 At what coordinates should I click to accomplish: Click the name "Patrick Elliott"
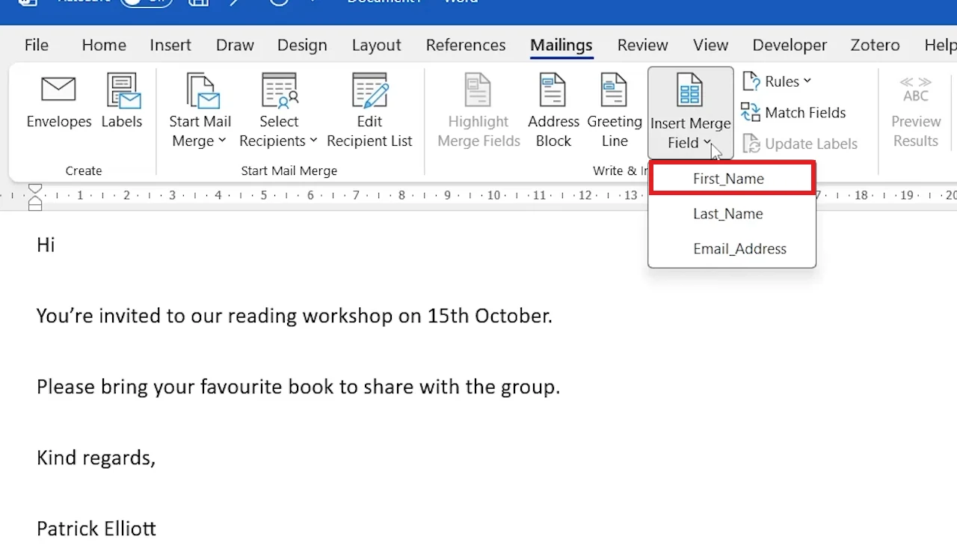pyautogui.click(x=96, y=529)
